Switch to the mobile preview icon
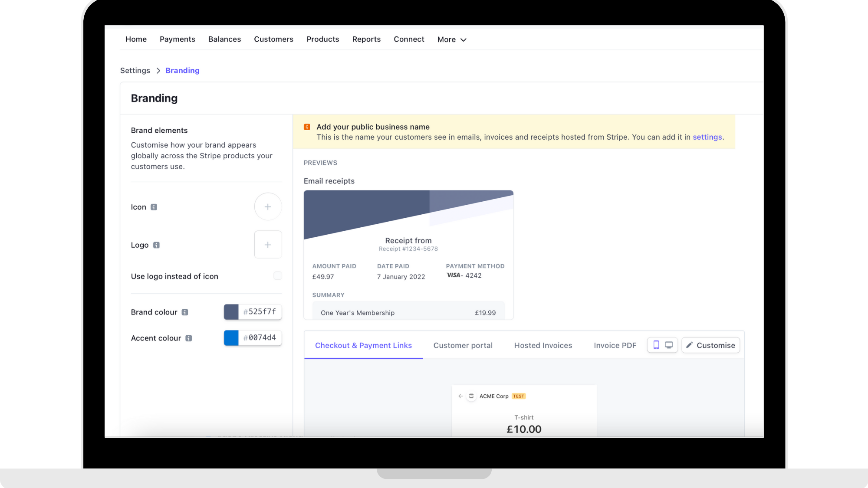 [656, 345]
